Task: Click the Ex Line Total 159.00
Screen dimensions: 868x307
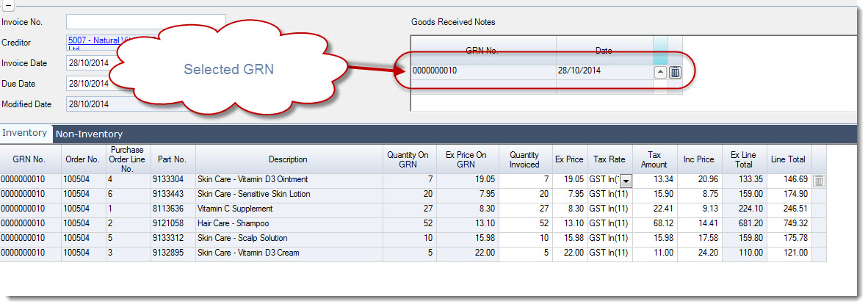Action: tap(744, 194)
